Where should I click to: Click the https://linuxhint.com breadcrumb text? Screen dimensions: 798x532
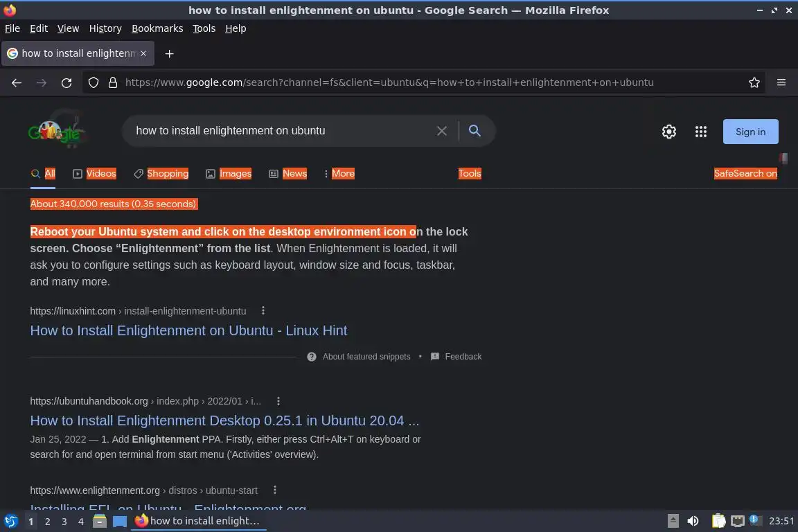pos(73,311)
